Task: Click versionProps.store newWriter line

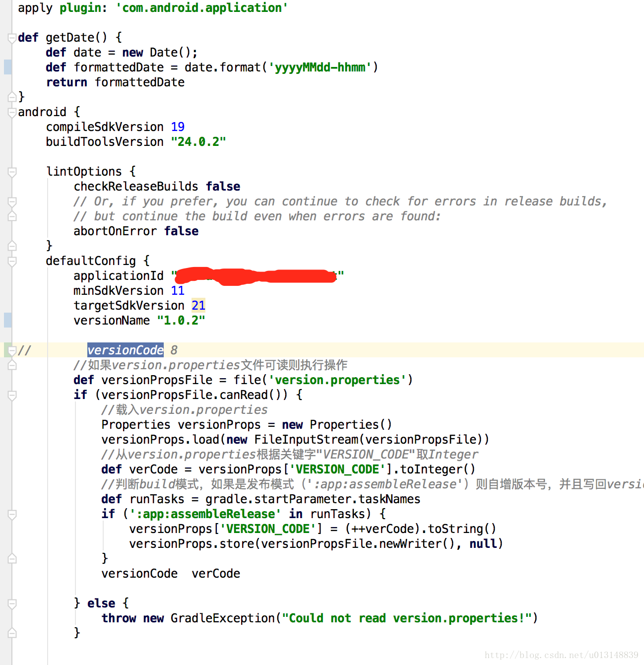Action: tap(316, 544)
